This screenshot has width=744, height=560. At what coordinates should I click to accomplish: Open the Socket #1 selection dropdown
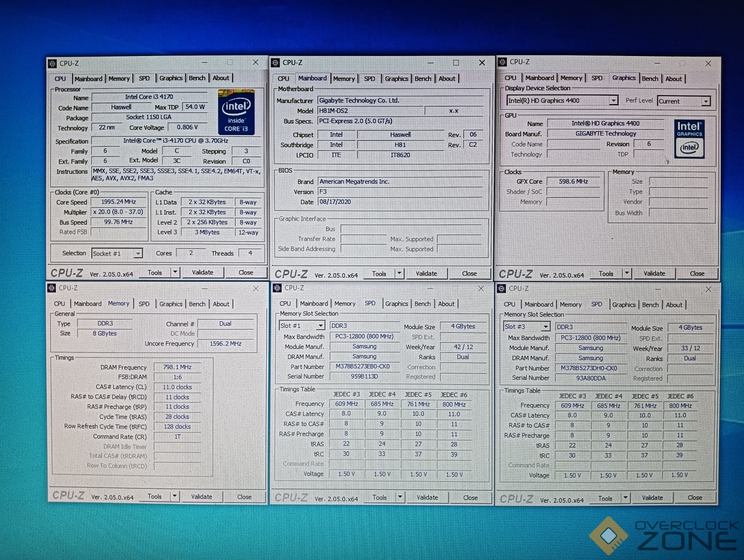(138, 253)
